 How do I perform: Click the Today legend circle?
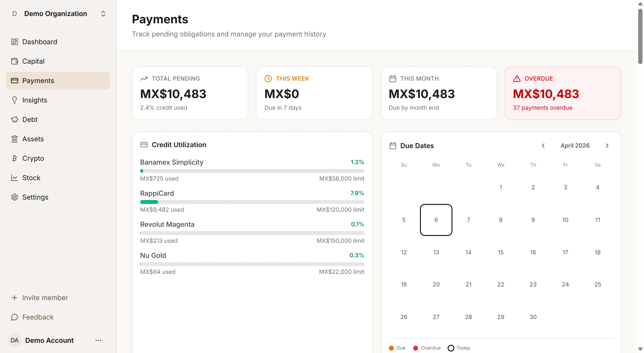451,348
